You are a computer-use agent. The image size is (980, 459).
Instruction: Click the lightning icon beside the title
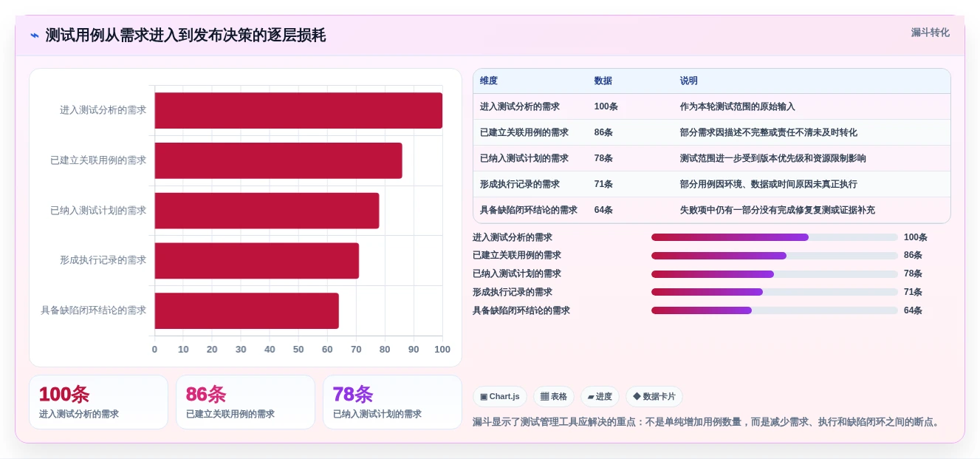(x=35, y=35)
